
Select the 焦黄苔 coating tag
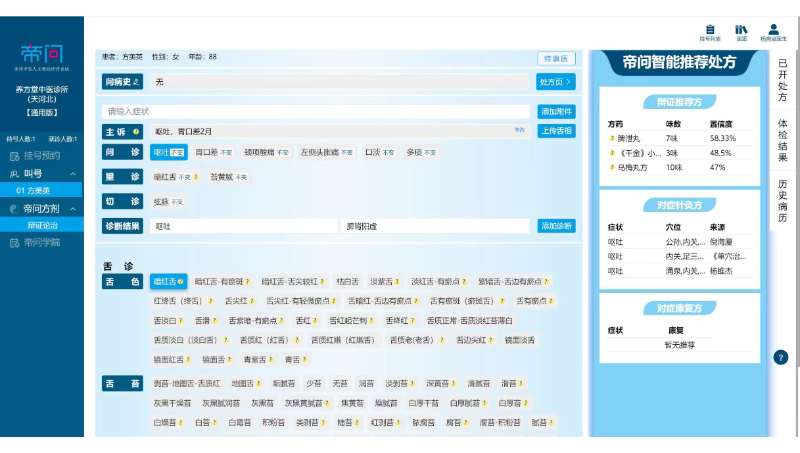coord(352,403)
